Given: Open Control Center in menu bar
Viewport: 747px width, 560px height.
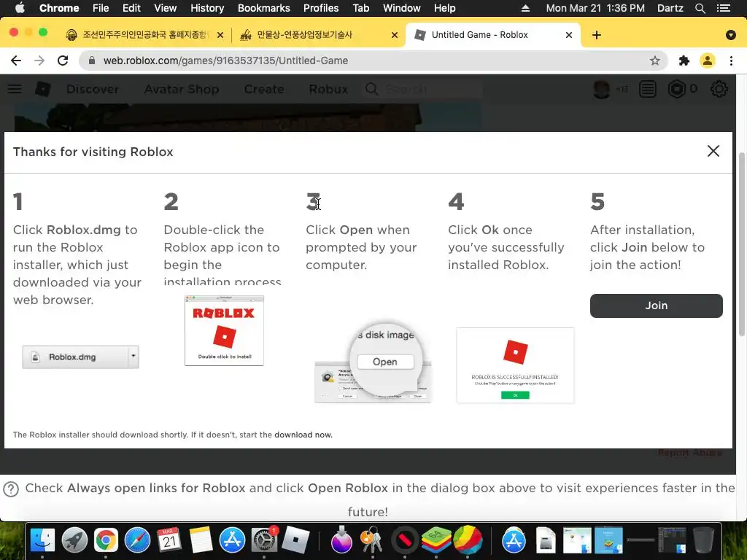Looking at the screenshot, I should point(724,8).
